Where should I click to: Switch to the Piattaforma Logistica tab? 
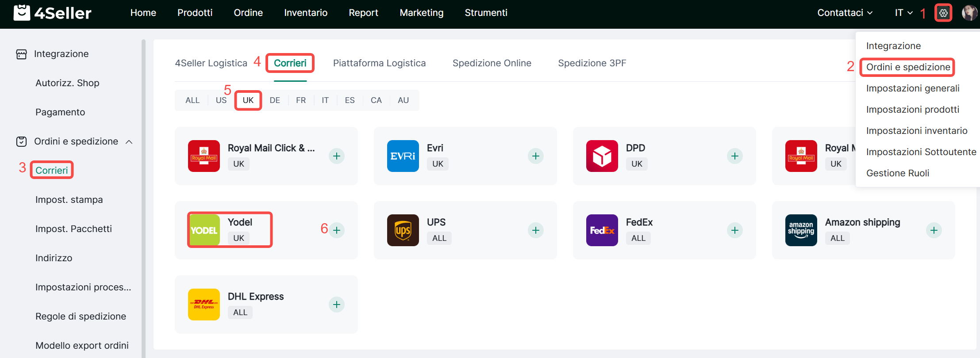[379, 63]
